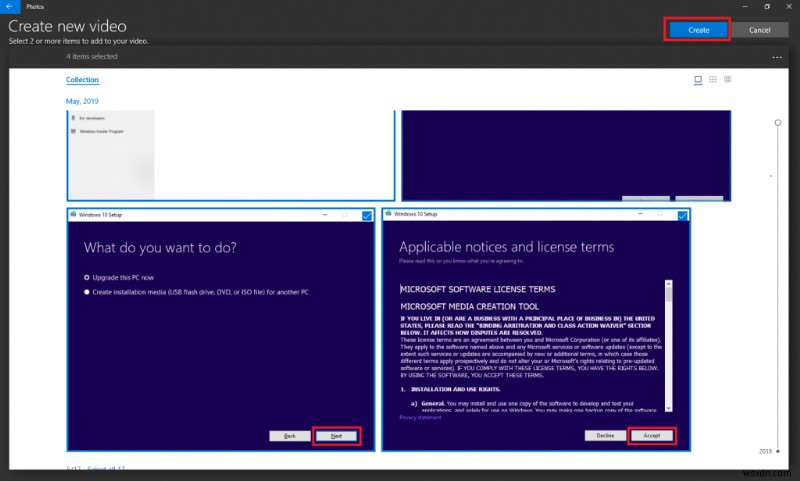Screen dimensions: 800x481
Task: Click the Create button
Action: tap(698, 30)
